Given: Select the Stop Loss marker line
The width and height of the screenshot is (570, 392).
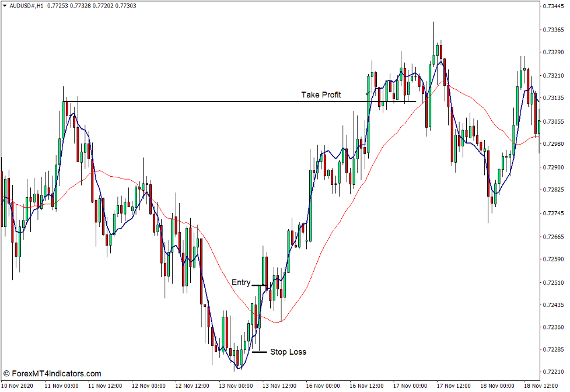Looking at the screenshot, I should [x=258, y=352].
